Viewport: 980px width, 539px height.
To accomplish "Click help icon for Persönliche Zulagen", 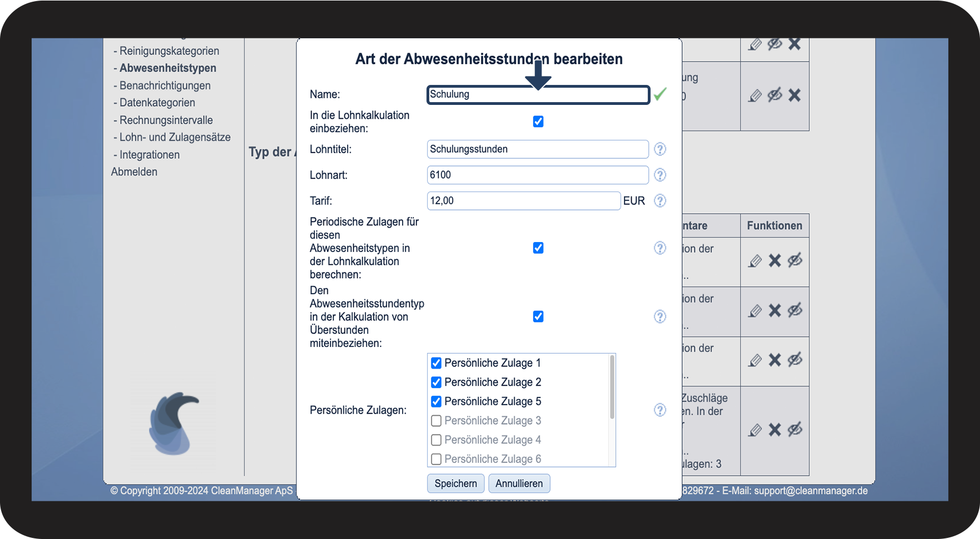I will tap(659, 410).
